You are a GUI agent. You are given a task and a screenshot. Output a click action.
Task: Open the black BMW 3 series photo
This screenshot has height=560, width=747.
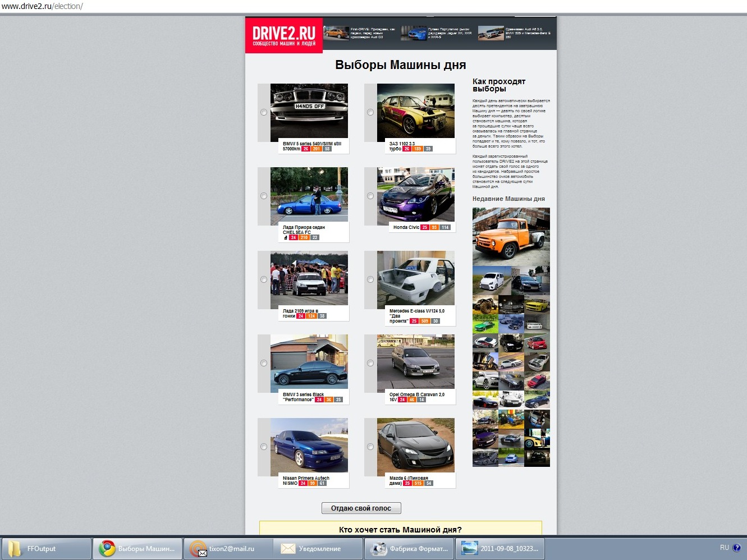point(309,362)
